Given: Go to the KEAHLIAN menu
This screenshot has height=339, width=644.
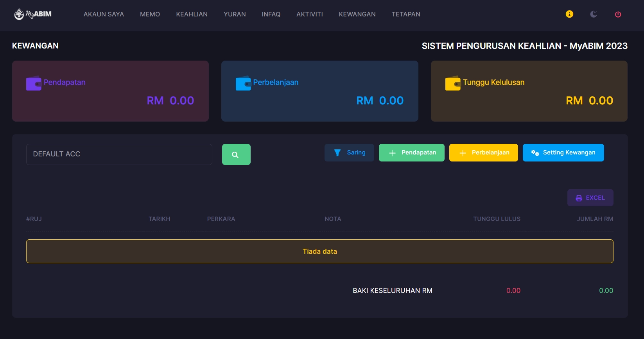Looking at the screenshot, I should click(192, 14).
